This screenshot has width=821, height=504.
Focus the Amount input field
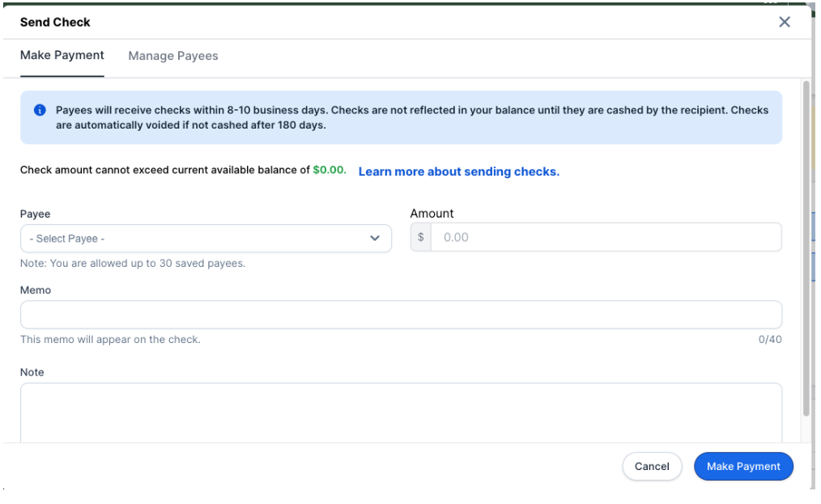(x=606, y=238)
